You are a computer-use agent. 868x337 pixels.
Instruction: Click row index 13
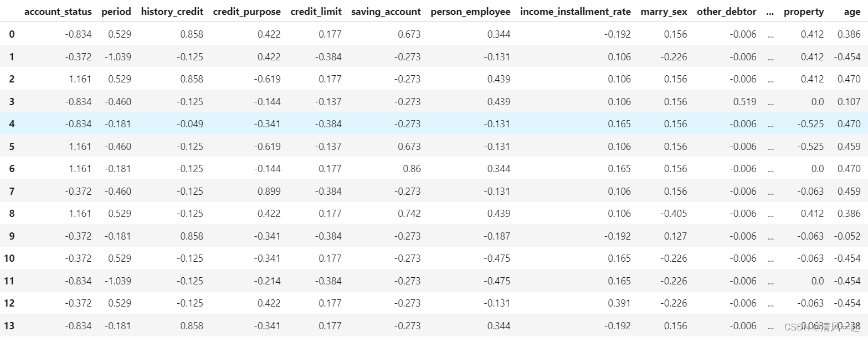9,326
